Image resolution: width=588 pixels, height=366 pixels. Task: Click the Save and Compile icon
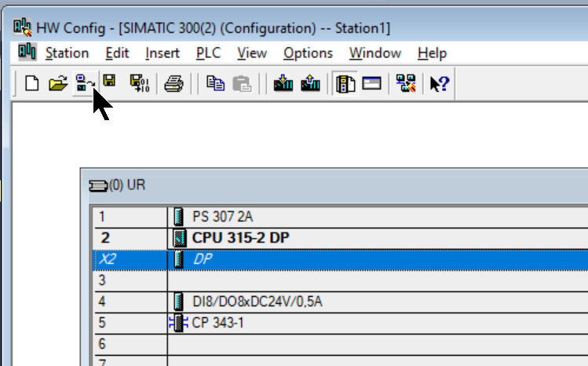click(x=140, y=83)
